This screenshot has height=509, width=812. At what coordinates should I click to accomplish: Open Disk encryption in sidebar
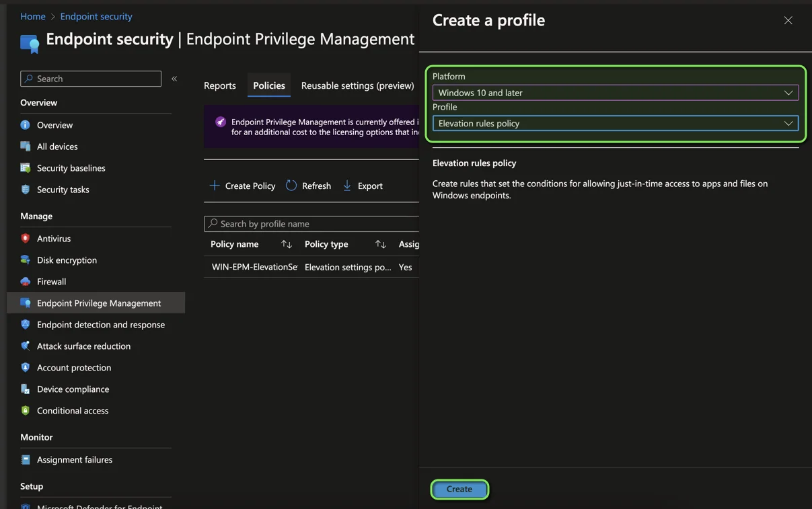pos(67,260)
